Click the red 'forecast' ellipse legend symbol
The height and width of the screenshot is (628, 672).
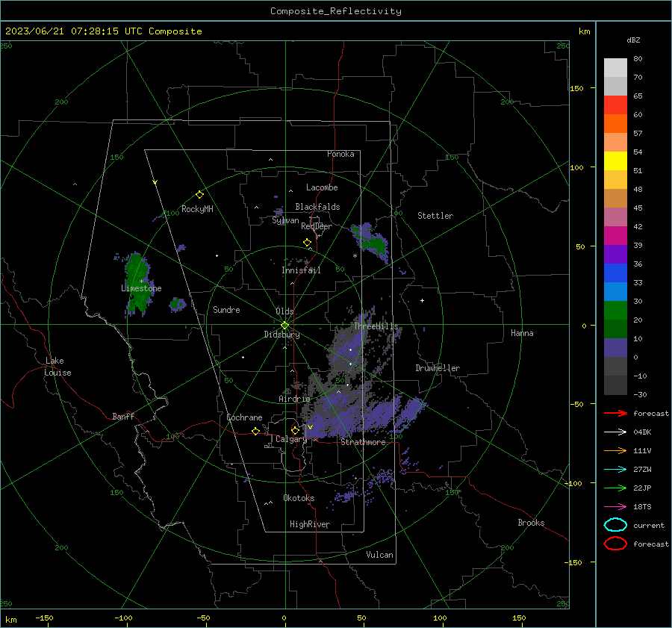coord(615,544)
